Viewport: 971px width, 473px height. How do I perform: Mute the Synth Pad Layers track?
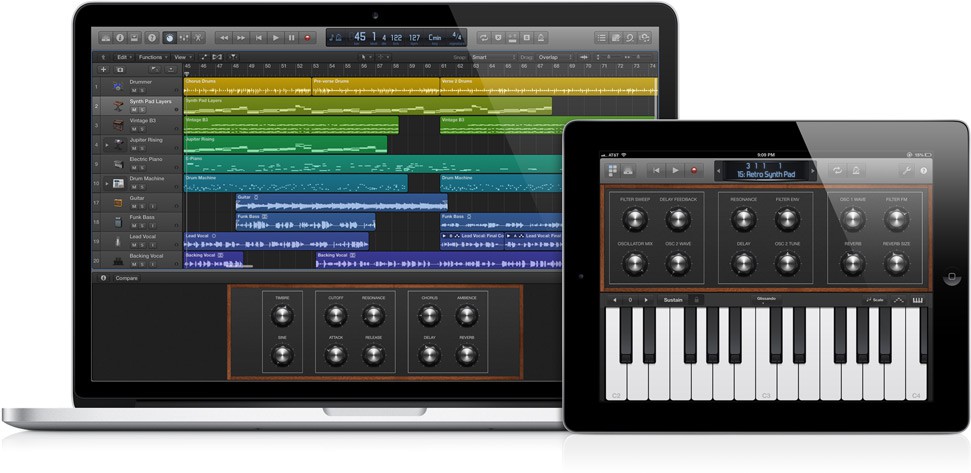click(134, 110)
